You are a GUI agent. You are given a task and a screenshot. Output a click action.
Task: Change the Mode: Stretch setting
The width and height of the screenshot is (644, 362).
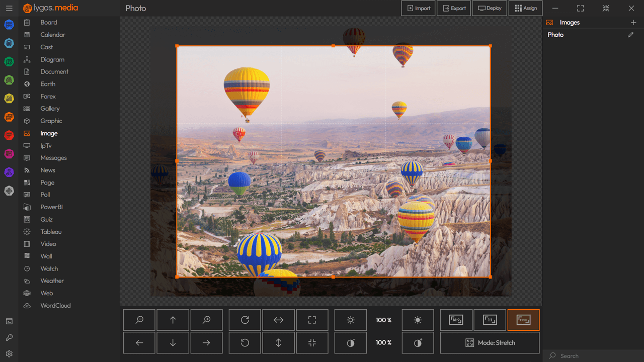(x=489, y=342)
